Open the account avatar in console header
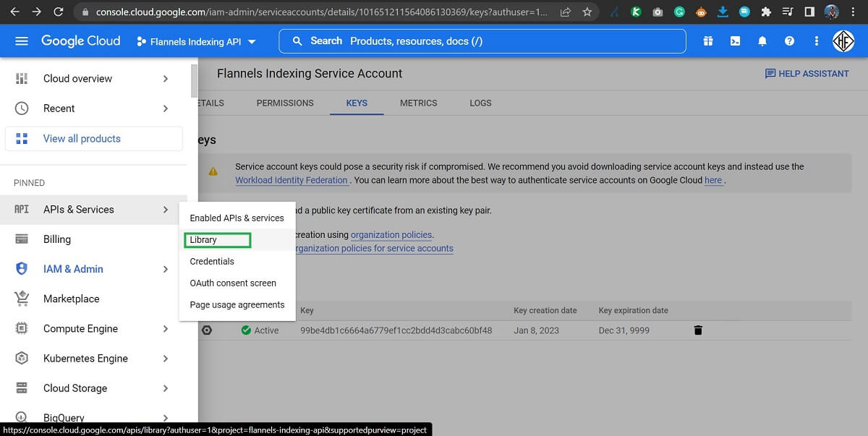Viewport: 868px width, 436px height. pos(843,41)
